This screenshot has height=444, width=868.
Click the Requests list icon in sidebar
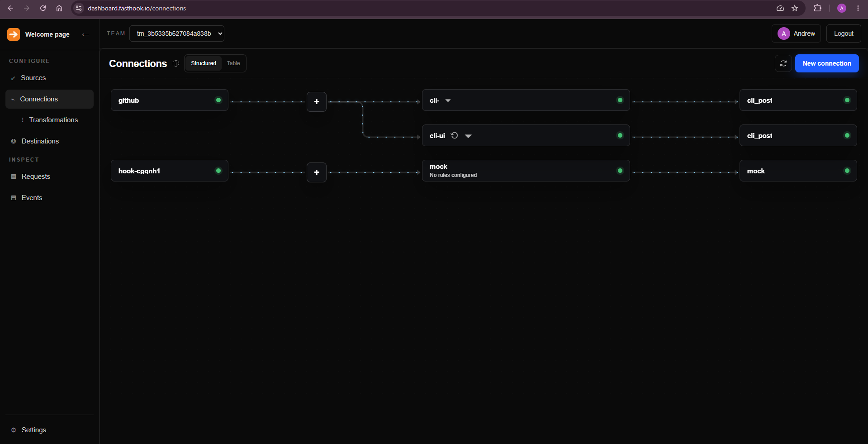pos(14,177)
